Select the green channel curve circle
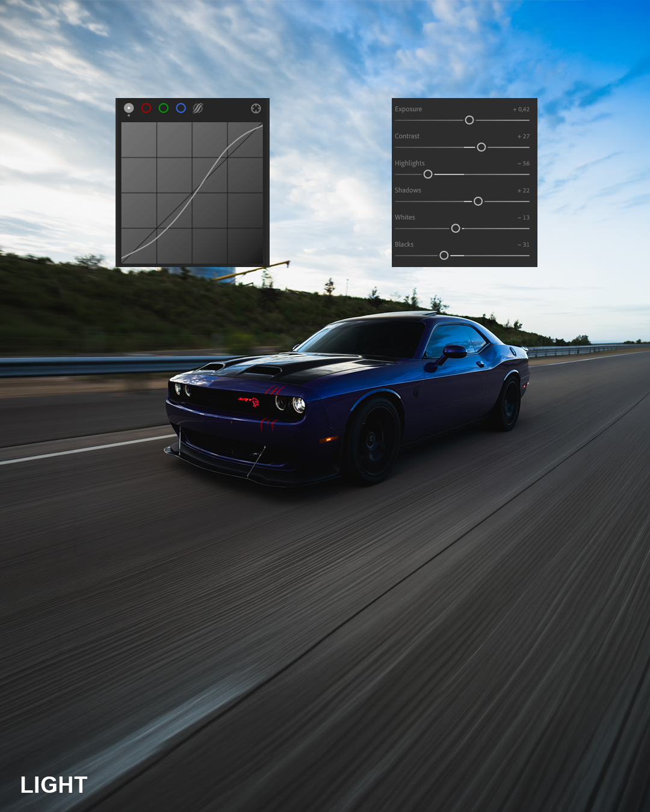 click(164, 108)
